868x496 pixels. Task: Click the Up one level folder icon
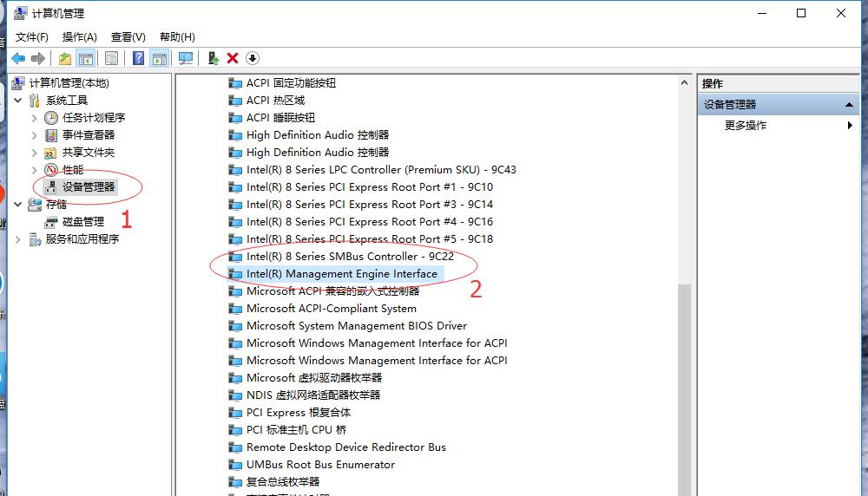click(x=65, y=58)
